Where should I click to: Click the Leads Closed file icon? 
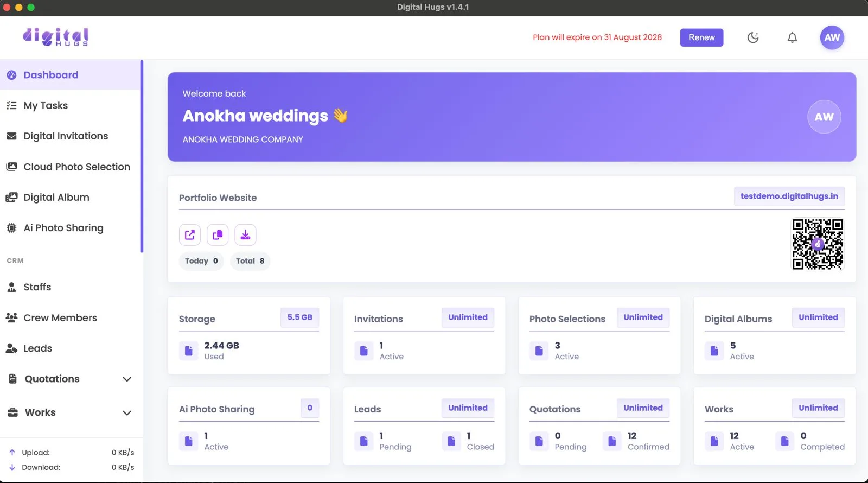click(x=451, y=441)
